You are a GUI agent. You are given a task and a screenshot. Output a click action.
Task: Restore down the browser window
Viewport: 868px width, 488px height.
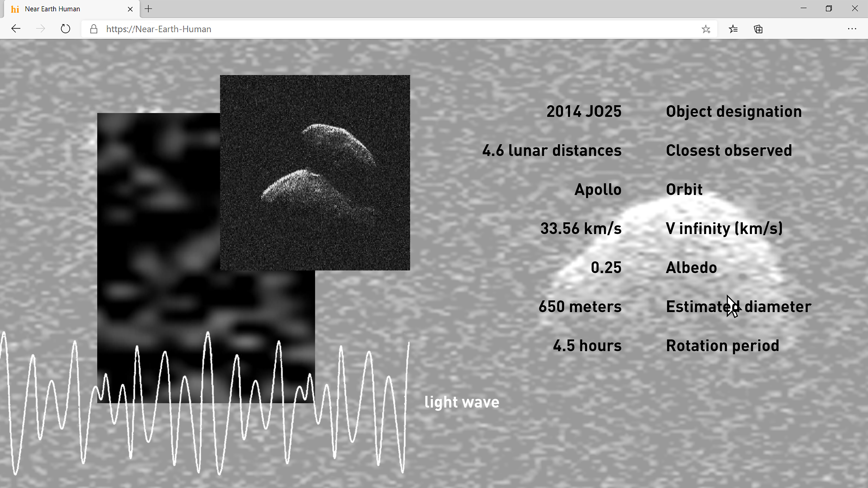click(x=829, y=9)
